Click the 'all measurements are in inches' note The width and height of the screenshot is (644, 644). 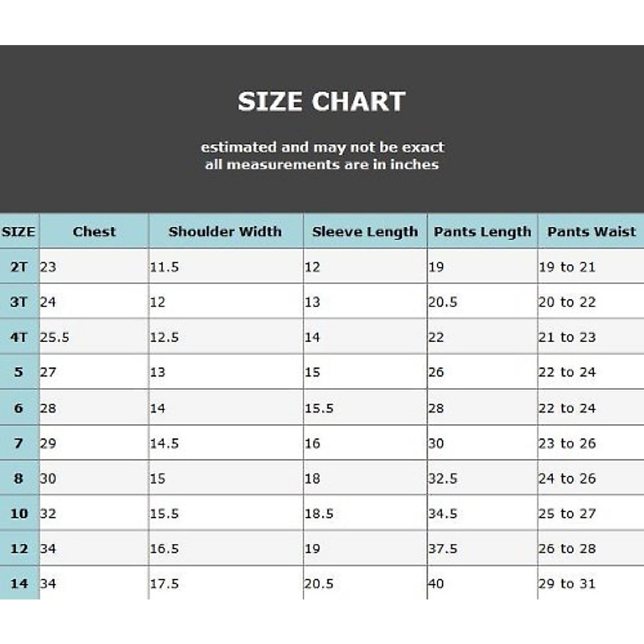(321, 164)
